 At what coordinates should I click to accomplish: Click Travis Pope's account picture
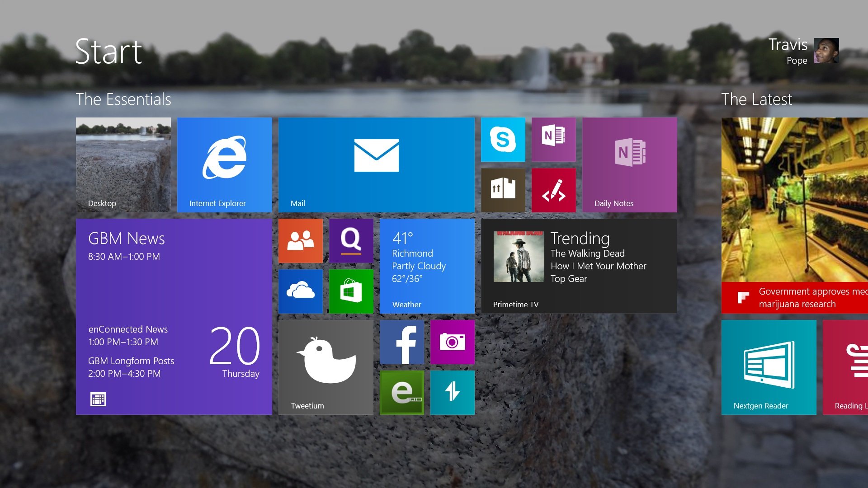(826, 51)
